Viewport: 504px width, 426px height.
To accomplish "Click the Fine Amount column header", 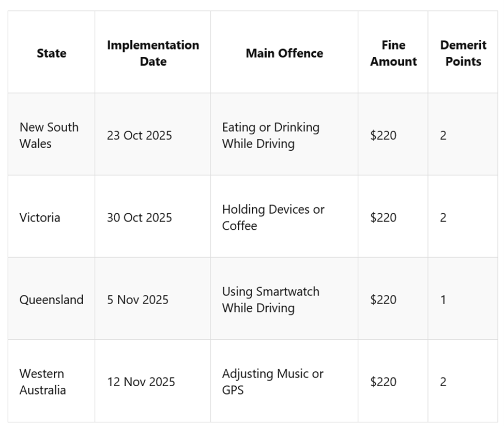I will point(393,53).
